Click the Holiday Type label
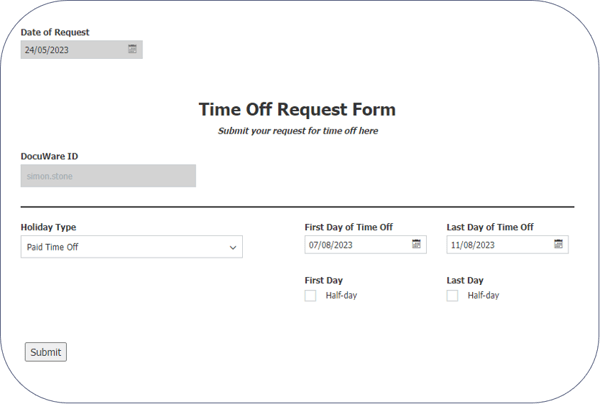 coord(48,227)
